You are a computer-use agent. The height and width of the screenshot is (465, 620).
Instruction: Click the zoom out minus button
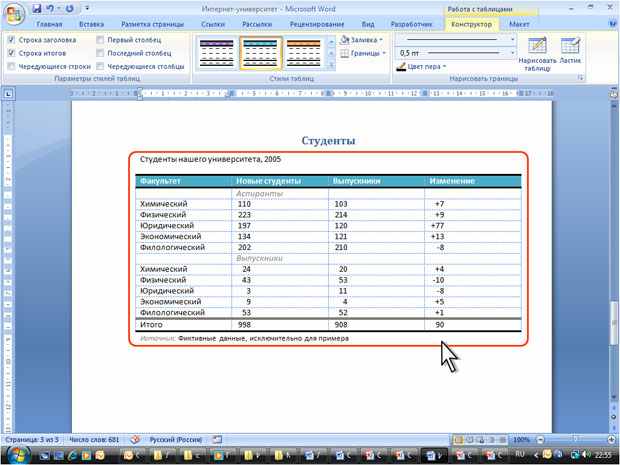[x=541, y=440]
